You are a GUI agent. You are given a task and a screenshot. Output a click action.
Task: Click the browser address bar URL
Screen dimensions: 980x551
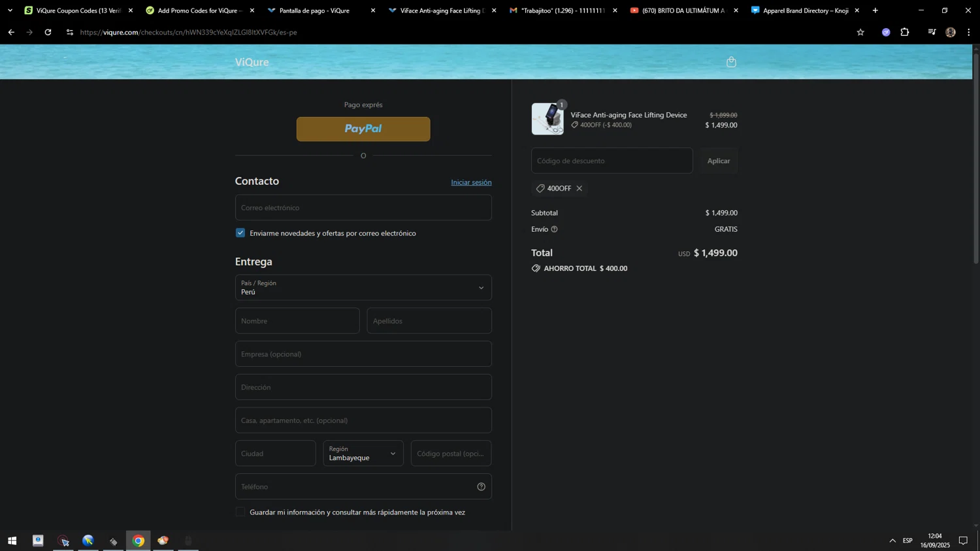(188, 32)
